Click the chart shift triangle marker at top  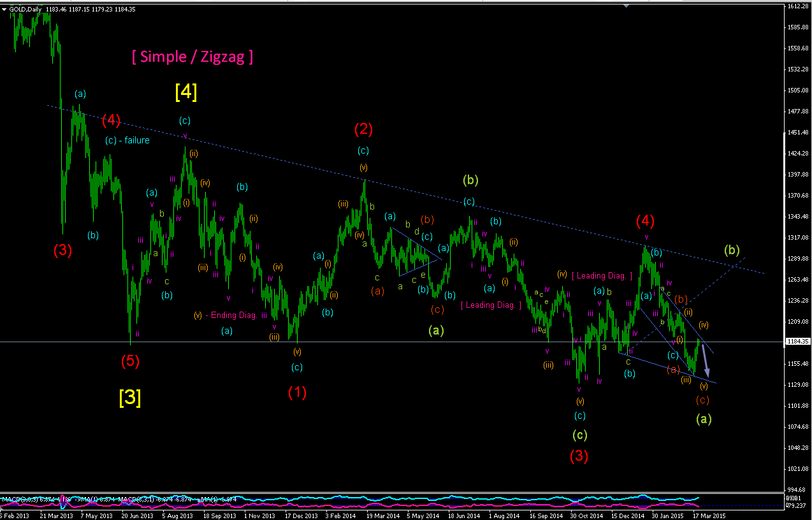tap(626, 6)
